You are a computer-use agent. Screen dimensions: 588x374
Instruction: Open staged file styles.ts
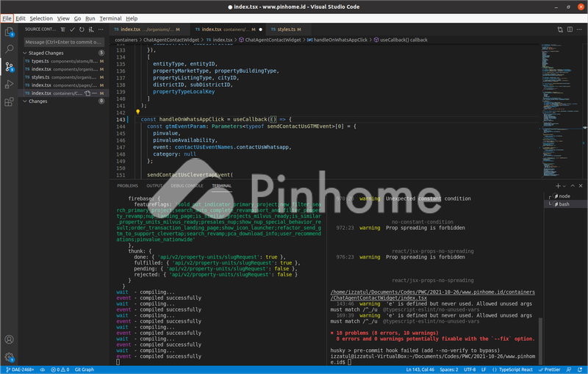(x=64, y=77)
